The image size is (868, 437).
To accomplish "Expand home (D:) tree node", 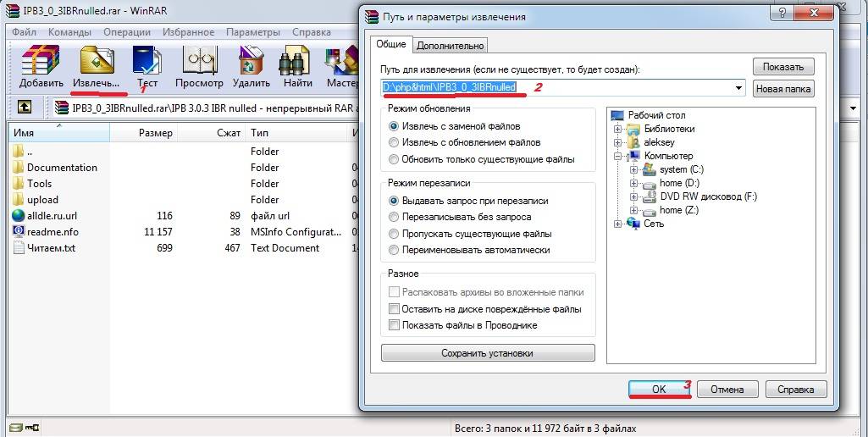I will [x=634, y=183].
